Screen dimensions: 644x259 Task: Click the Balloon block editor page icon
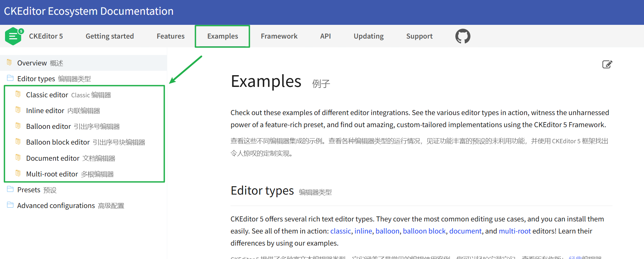[x=18, y=142]
